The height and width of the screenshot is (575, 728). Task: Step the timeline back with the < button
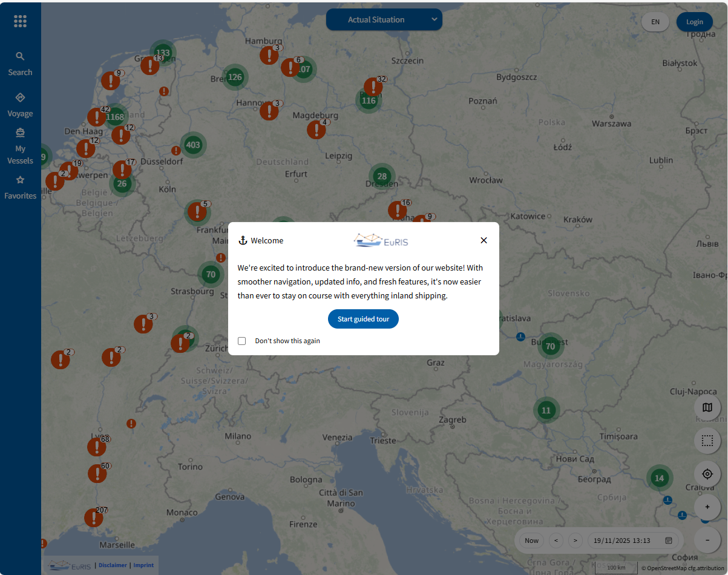[x=556, y=540]
